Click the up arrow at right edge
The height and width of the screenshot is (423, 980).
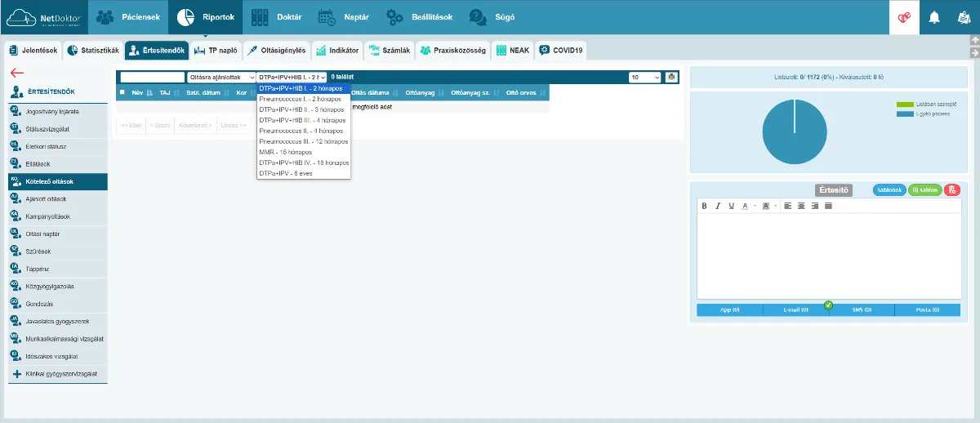(974, 40)
